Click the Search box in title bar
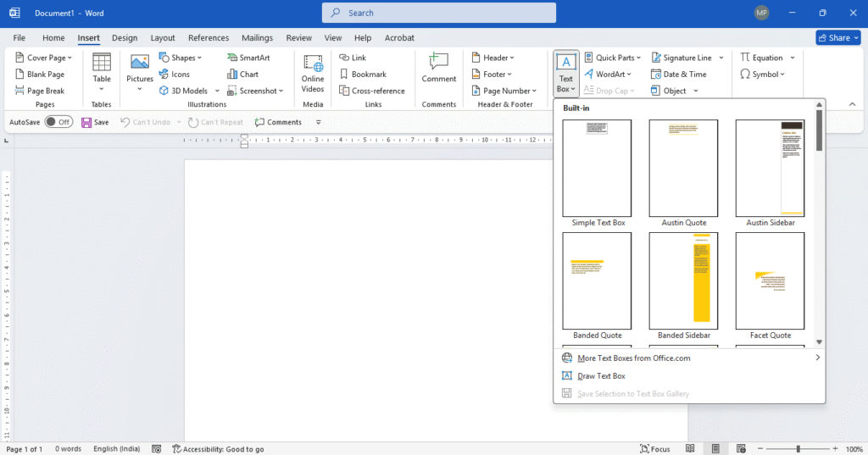Viewport: 868px width, 455px height. [439, 13]
